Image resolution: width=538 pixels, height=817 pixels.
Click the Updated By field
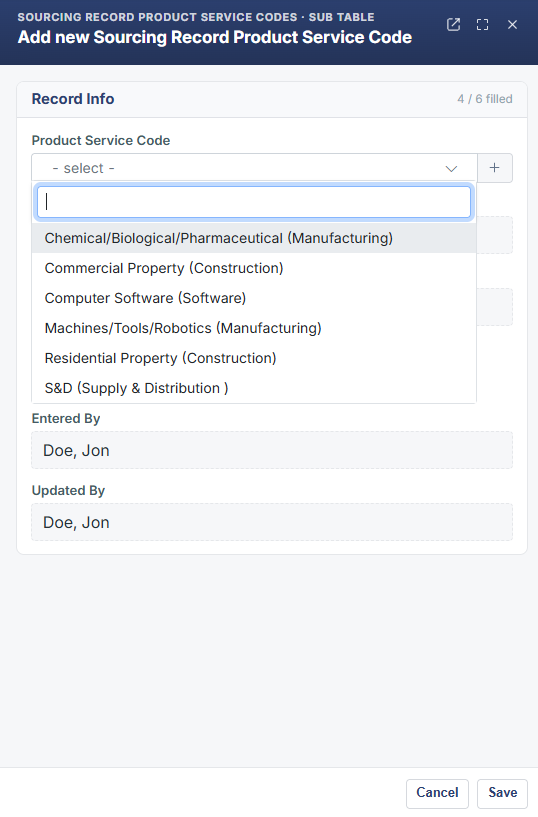click(x=272, y=522)
